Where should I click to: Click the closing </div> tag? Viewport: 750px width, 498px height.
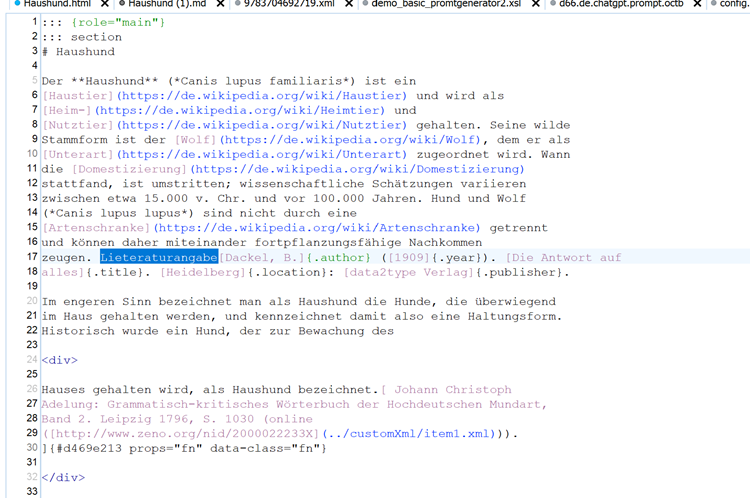(x=63, y=477)
